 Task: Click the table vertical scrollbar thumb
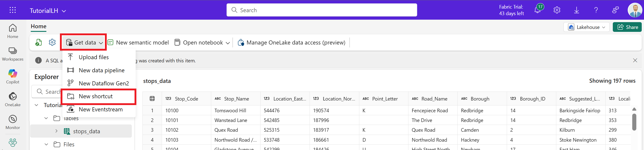(x=634, y=122)
